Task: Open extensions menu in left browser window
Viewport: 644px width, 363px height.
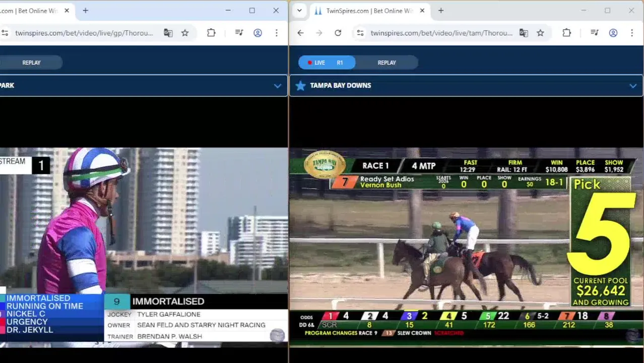Action: click(x=211, y=33)
